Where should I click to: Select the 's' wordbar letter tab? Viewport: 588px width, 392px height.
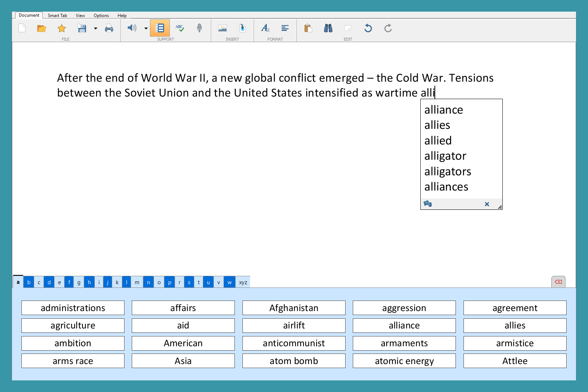click(x=189, y=282)
